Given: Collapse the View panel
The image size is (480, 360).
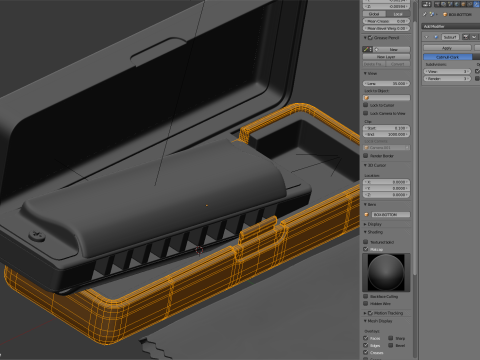Looking at the screenshot, I should pyautogui.click(x=365, y=73).
